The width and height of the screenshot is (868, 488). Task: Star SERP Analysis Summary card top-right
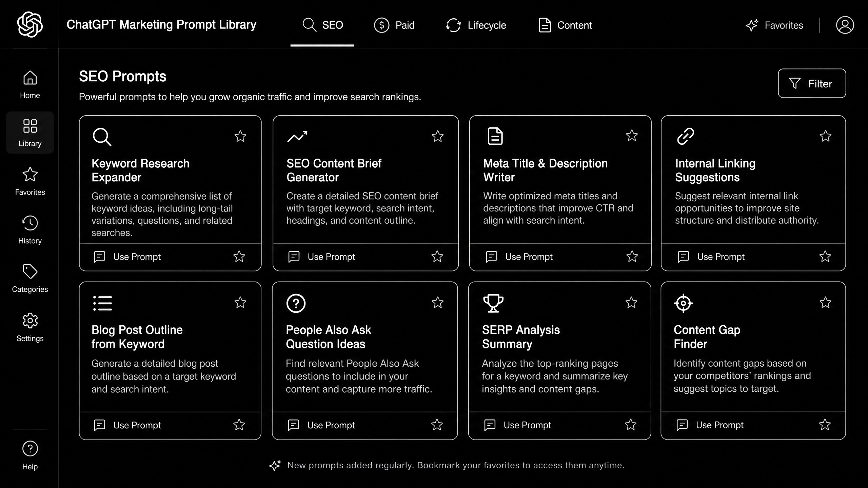pos(631,303)
